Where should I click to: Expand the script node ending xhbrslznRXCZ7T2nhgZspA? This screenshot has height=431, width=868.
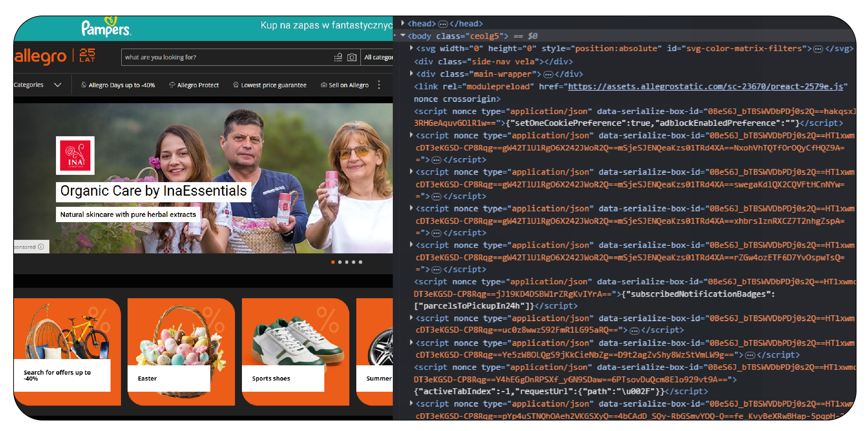[x=412, y=208]
